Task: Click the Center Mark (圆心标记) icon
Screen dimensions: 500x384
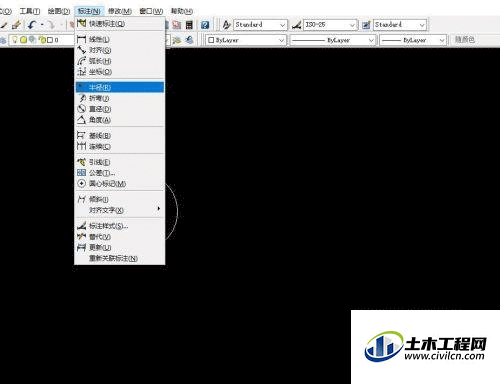Action: click(81, 183)
